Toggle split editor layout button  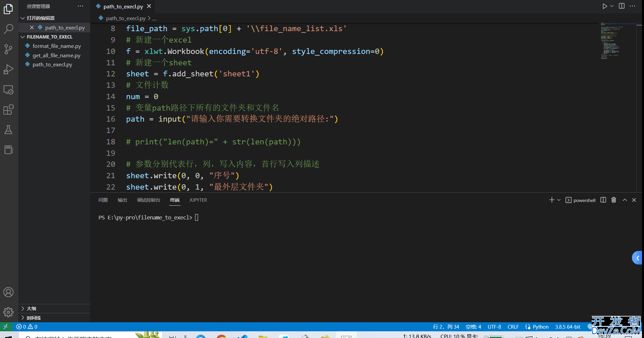point(622,6)
